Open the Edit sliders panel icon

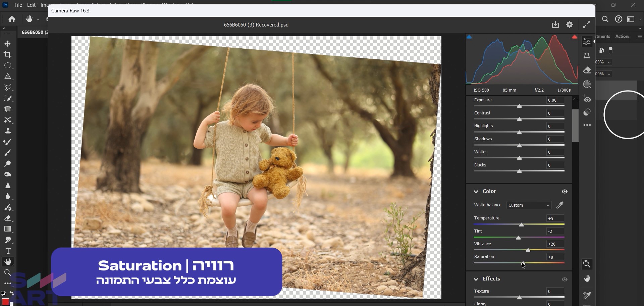[587, 41]
